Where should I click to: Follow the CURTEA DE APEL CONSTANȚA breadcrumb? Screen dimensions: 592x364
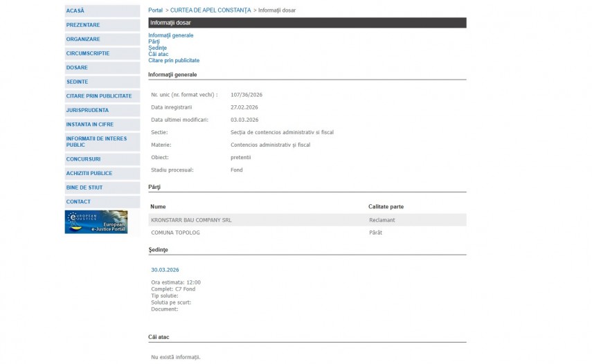[x=210, y=10]
